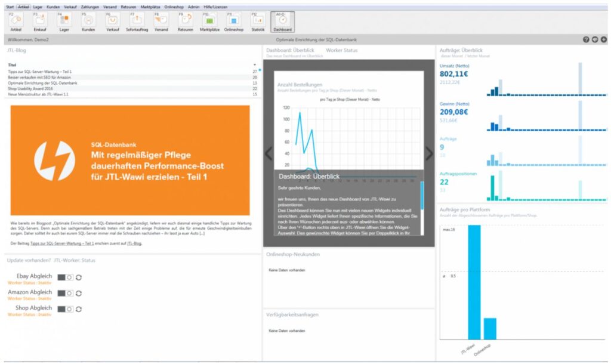
Task: Open the Marktplätze toolbar icon
Action: 209,21
